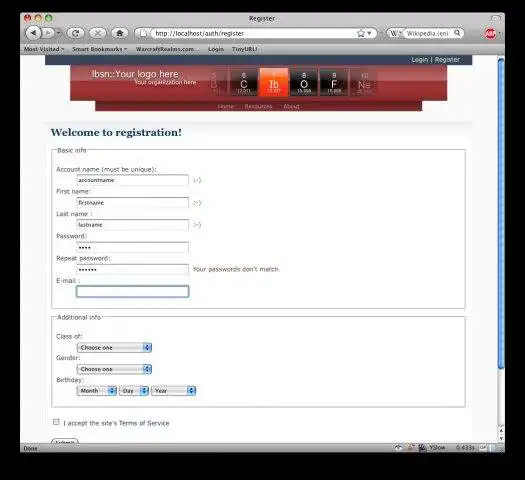Reload the page with the refresh icon

click(76, 33)
